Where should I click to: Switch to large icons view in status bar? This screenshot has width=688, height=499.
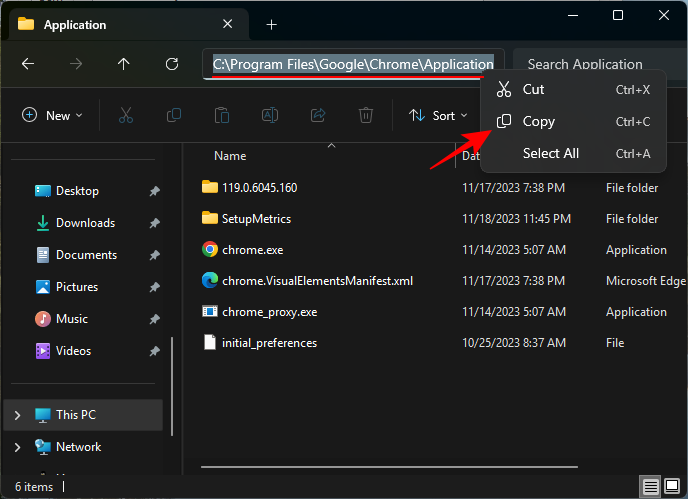tap(672, 486)
